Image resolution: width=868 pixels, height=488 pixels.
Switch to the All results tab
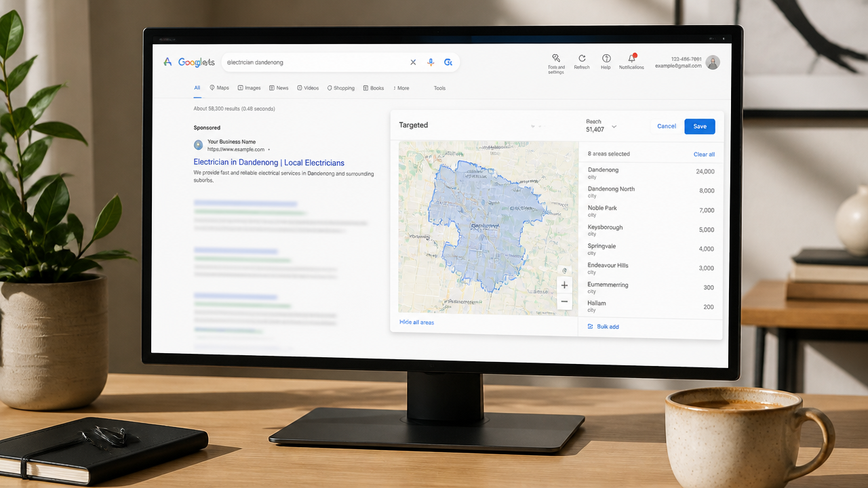(x=197, y=88)
